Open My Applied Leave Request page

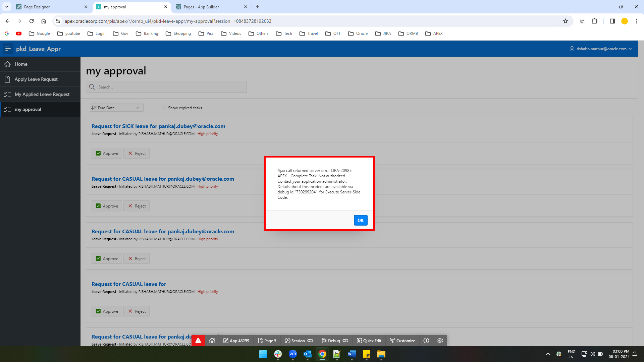coord(42,94)
